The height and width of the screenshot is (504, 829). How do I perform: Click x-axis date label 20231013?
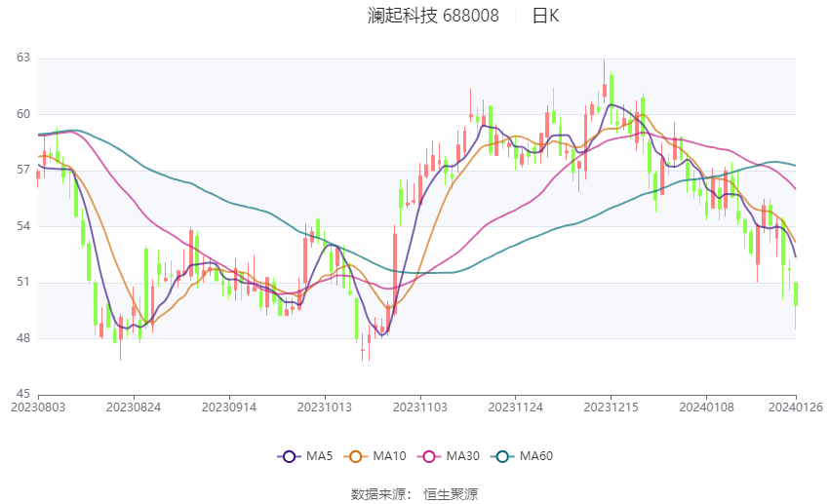click(x=325, y=407)
